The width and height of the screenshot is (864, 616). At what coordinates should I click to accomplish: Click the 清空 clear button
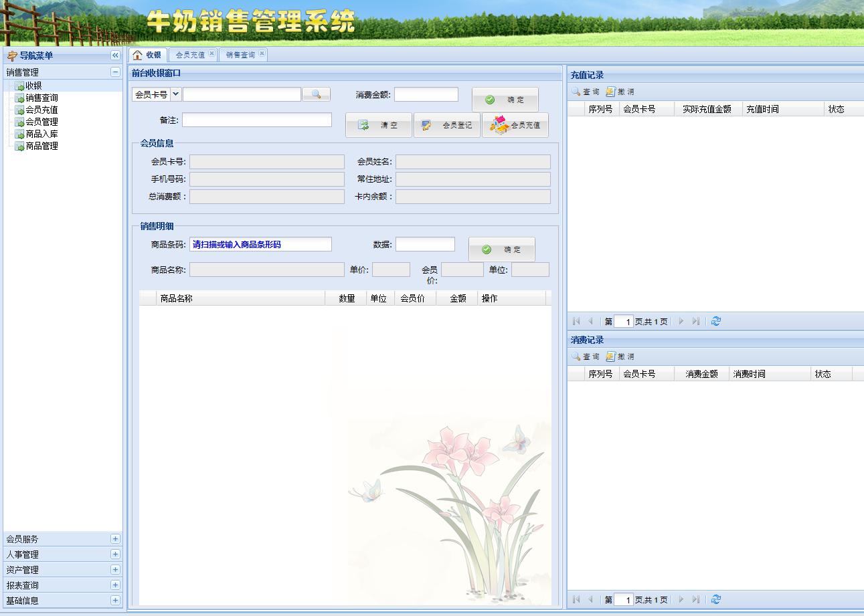pyautogui.click(x=379, y=125)
